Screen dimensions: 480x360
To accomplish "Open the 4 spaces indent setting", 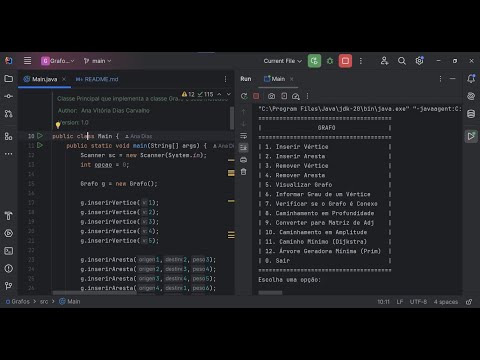I will (x=446, y=302).
